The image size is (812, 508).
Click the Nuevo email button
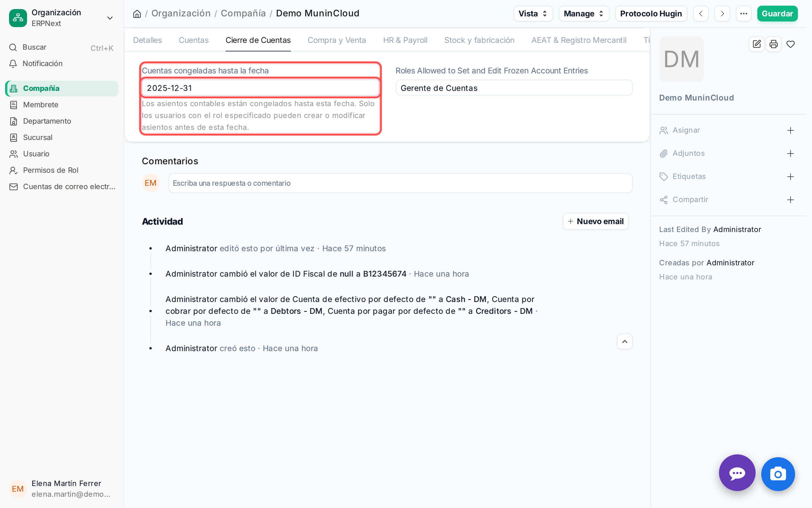595,222
